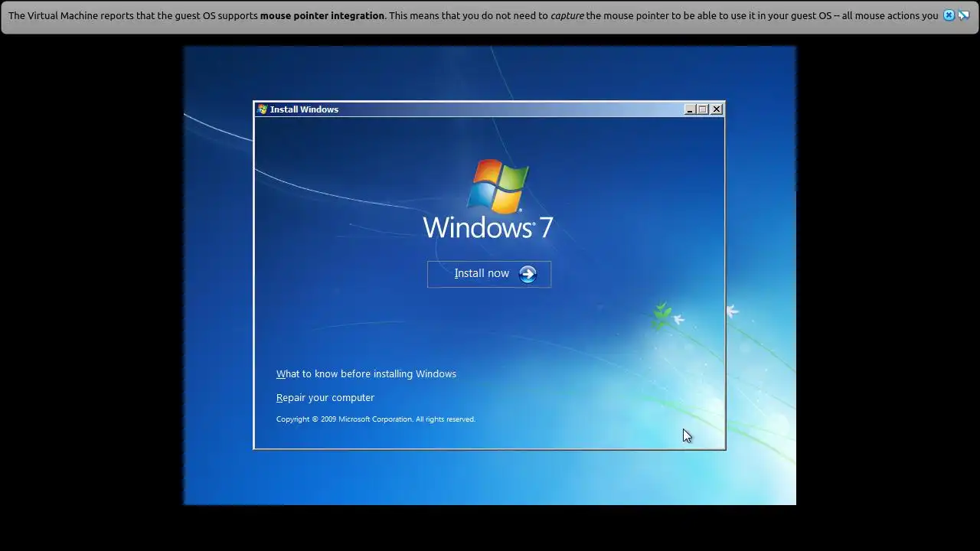Screen dimensions: 980x551
Task: Click the copyright Microsoft Corporation text
Action: 376,419
